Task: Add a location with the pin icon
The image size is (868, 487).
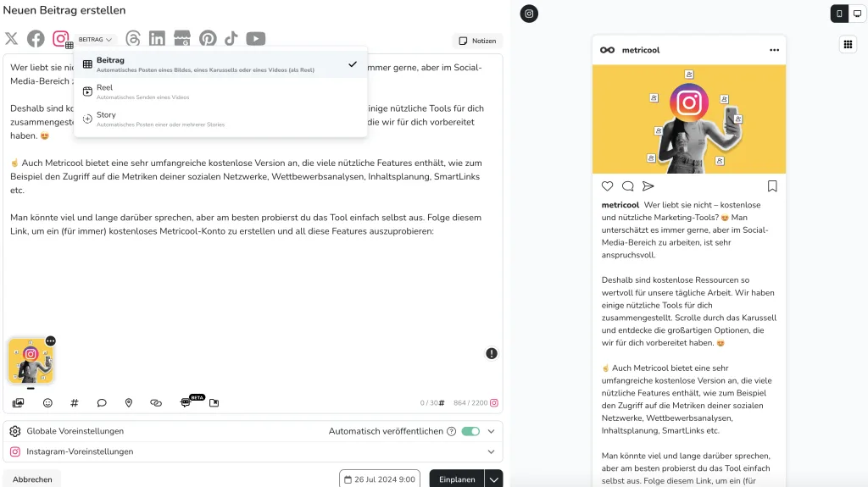Action: tap(129, 403)
